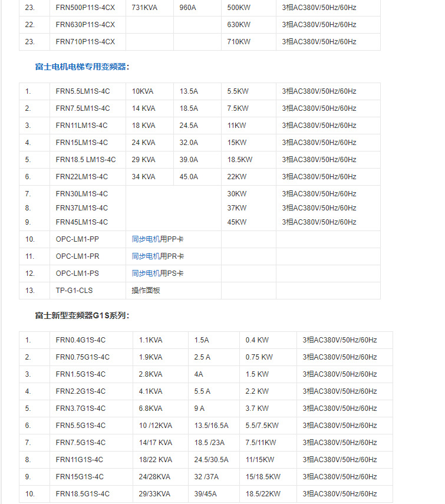The width and height of the screenshot is (445, 504).
Task: Select model cell FRN2.2G1S-4C
Action: [x=91, y=391]
